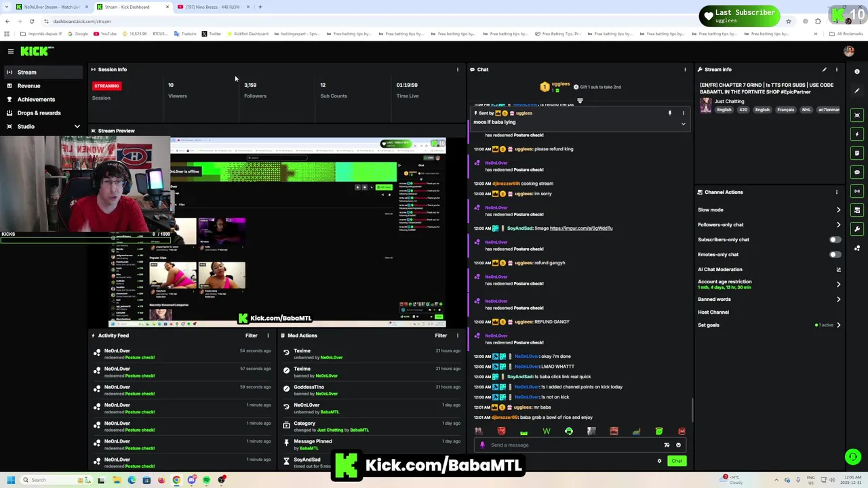Select the green W emote
Screen dimensions: 868x488
pos(546,431)
